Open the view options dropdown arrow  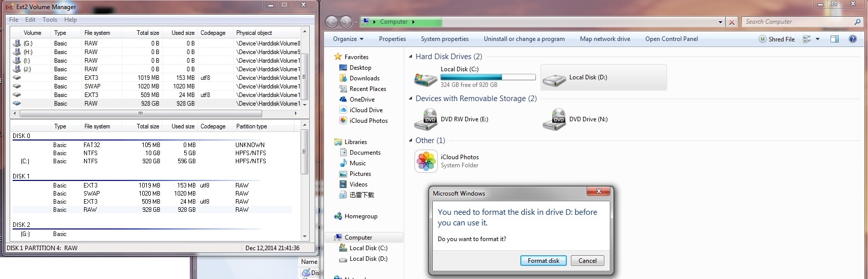coord(817,39)
